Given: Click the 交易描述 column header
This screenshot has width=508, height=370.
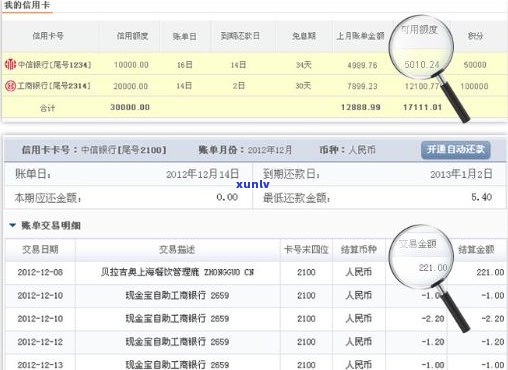Looking at the screenshot, I should [x=177, y=249].
